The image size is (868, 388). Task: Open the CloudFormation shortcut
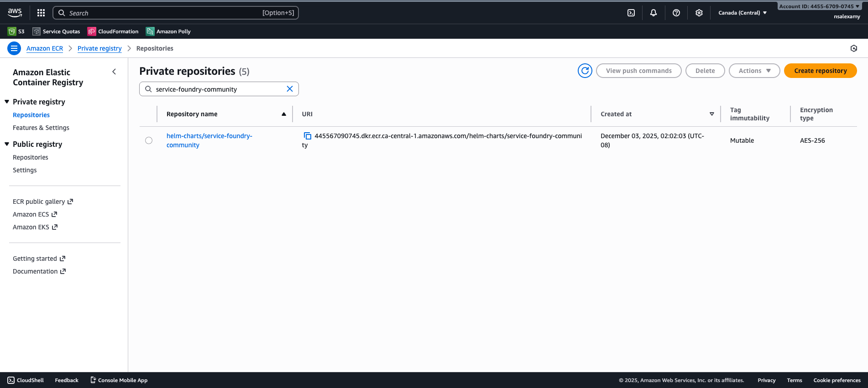click(113, 31)
